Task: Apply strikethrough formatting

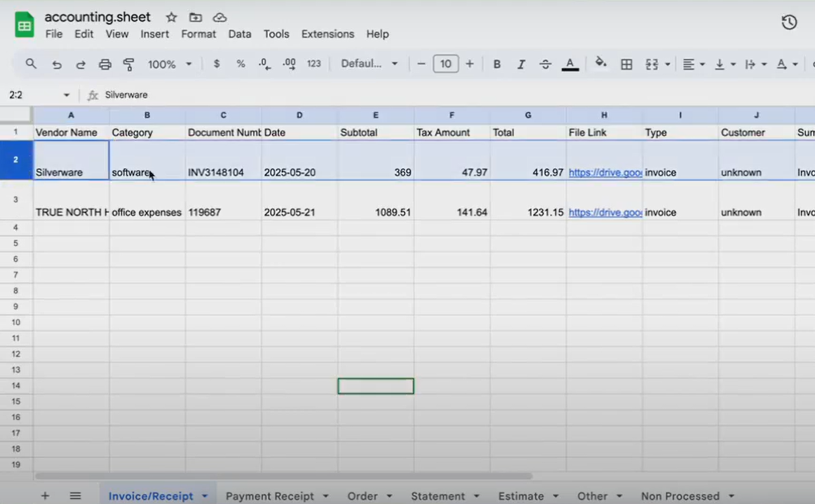Action: [545, 64]
